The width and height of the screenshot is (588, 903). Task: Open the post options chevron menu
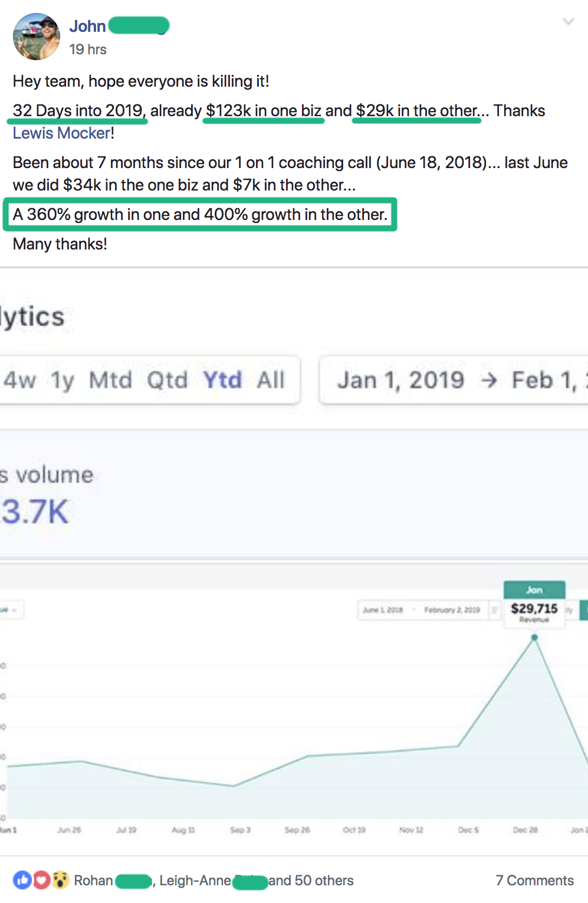[568, 22]
